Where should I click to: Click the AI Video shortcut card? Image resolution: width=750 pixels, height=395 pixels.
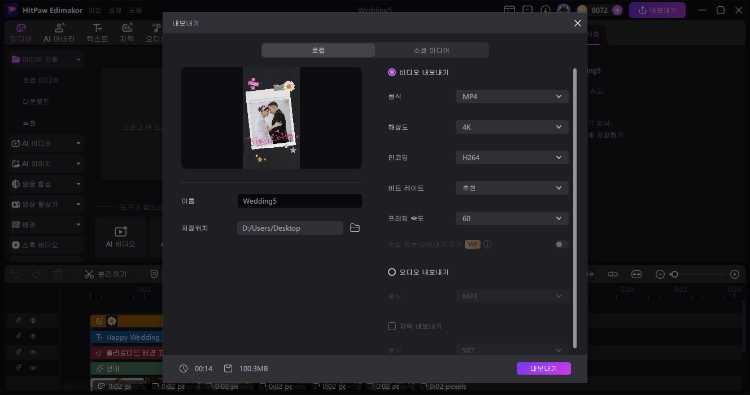coord(120,237)
